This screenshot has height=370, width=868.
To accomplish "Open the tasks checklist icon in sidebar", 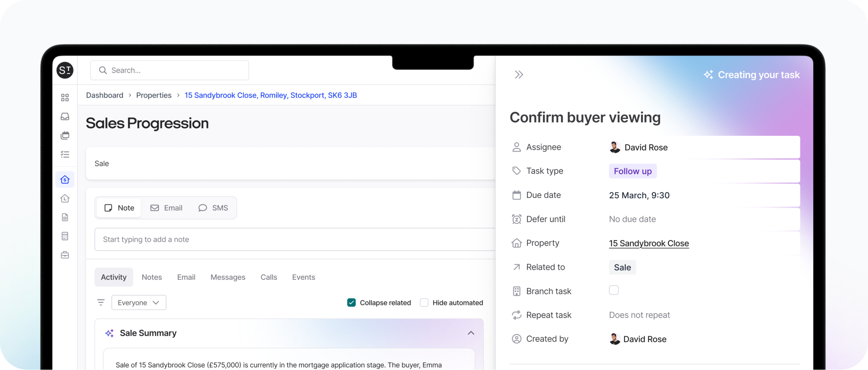I will [x=65, y=154].
